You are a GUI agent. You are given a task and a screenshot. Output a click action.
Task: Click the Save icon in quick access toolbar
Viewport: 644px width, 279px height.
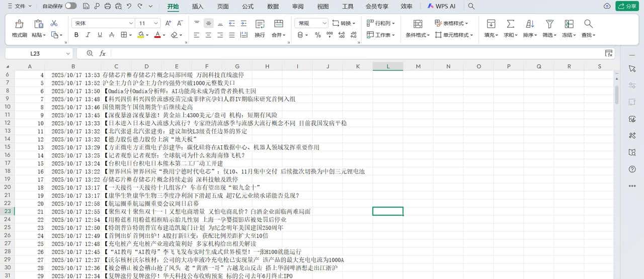[x=86, y=6]
